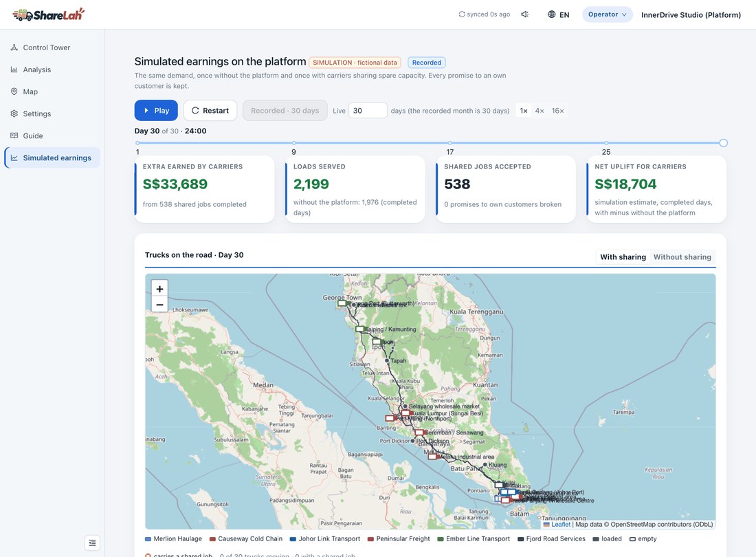Click the Map pin icon
The image size is (756, 557).
point(14,91)
